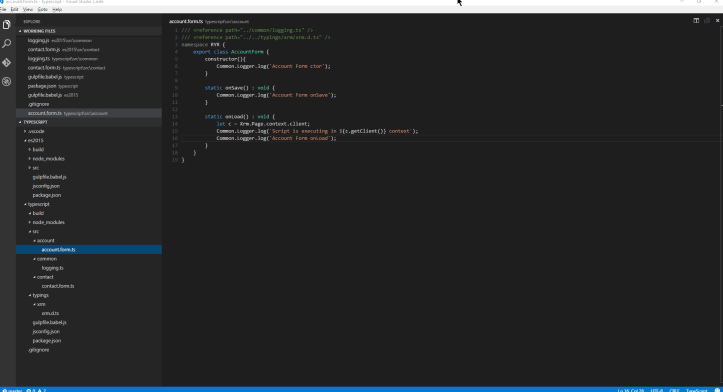723x392 pixels.
Task: Open package.json in working files
Action: pos(89,86)
